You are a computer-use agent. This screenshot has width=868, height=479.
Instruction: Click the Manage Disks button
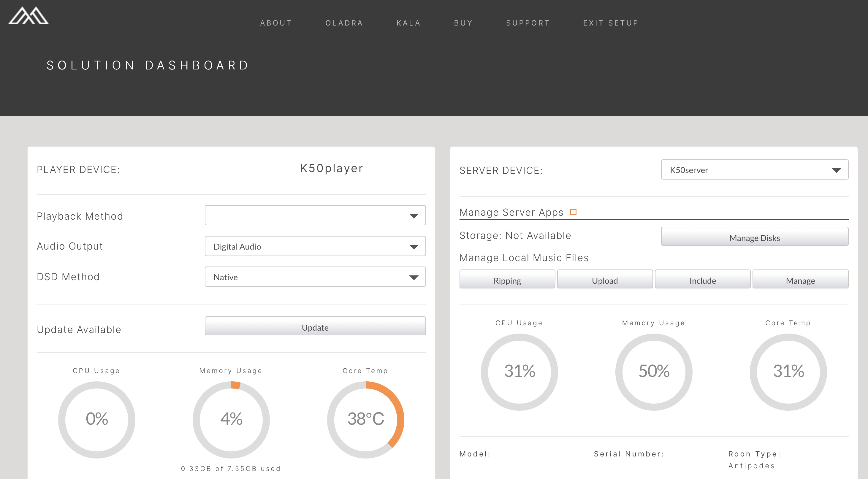click(x=754, y=237)
